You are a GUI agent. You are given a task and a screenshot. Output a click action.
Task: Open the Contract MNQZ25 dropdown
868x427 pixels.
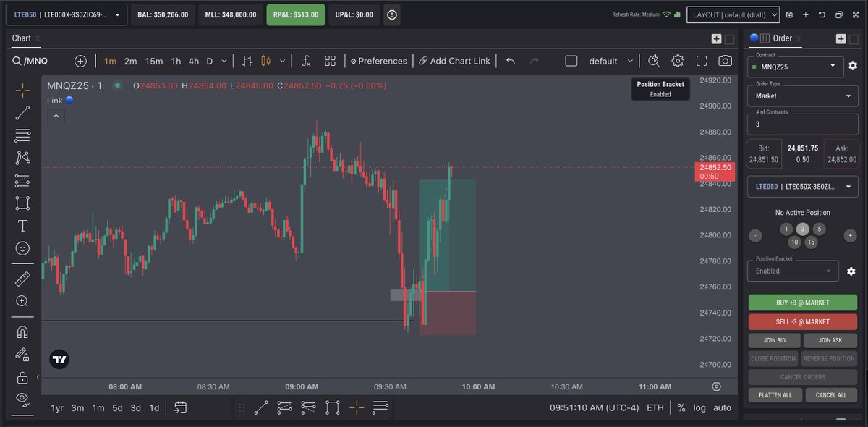point(795,65)
